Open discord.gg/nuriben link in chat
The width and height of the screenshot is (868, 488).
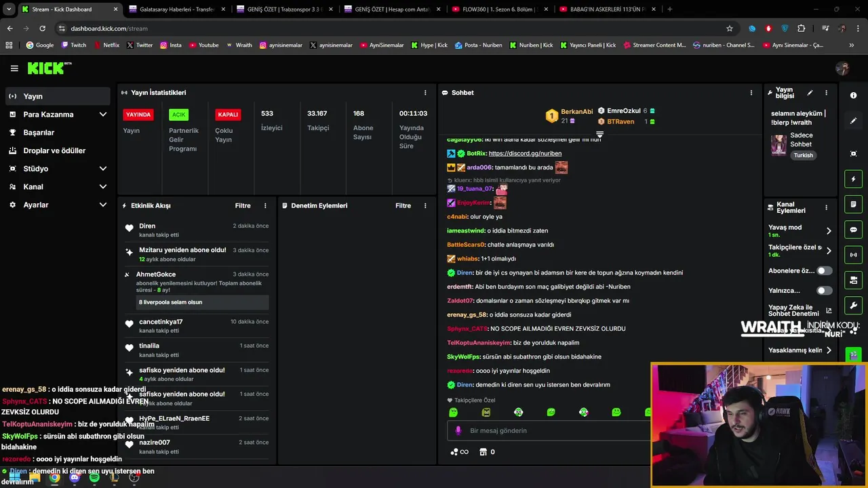[x=525, y=154]
